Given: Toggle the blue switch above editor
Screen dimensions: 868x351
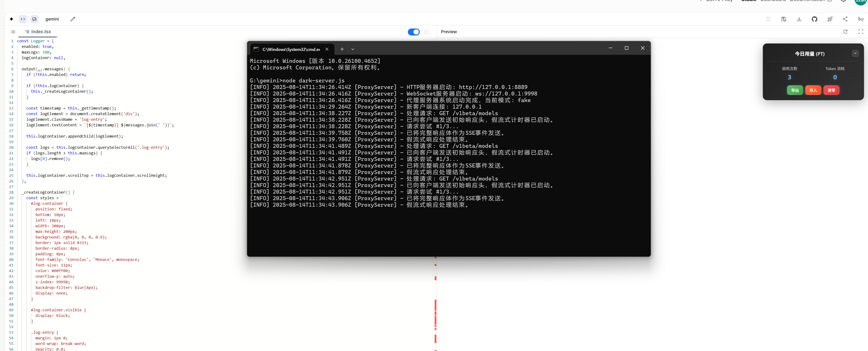Looking at the screenshot, I should pos(413,32).
